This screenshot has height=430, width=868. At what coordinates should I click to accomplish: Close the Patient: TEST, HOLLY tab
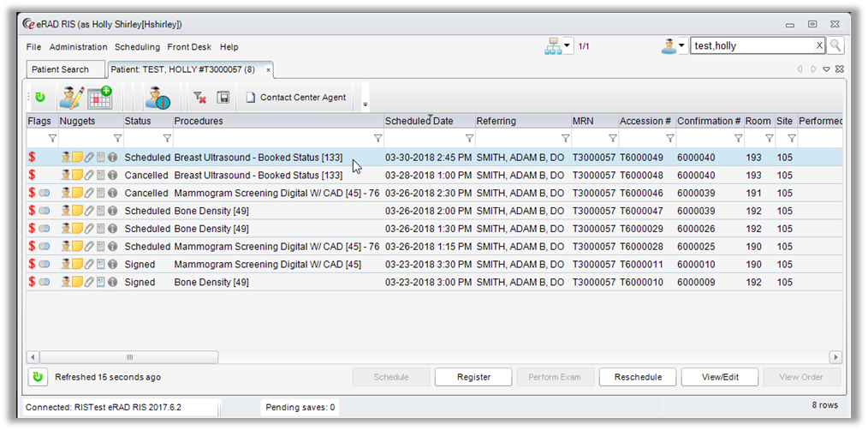point(268,70)
